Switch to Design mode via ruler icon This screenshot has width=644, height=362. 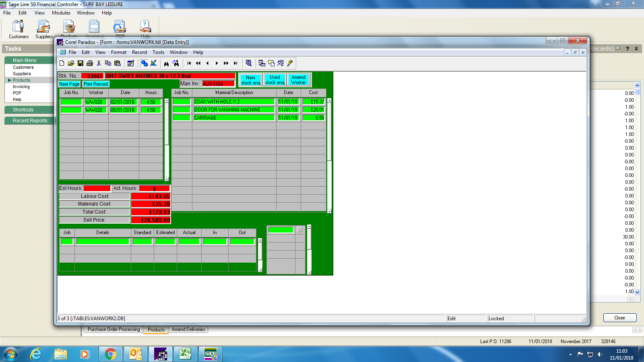tap(154, 63)
